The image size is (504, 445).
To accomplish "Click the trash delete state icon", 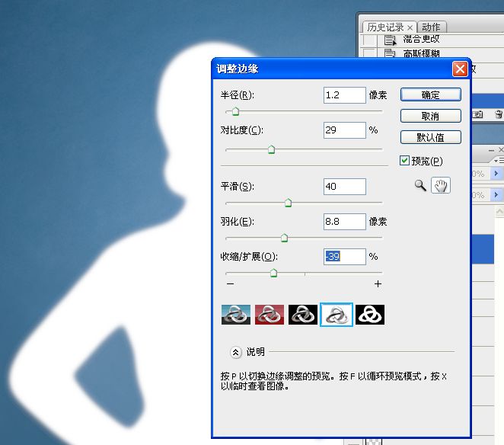I will pyautogui.click(x=499, y=114).
